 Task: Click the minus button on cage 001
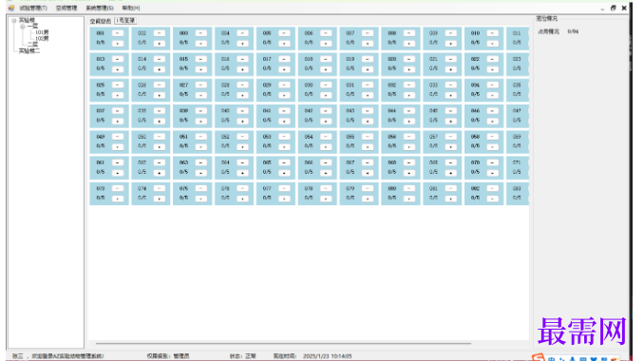(118, 33)
